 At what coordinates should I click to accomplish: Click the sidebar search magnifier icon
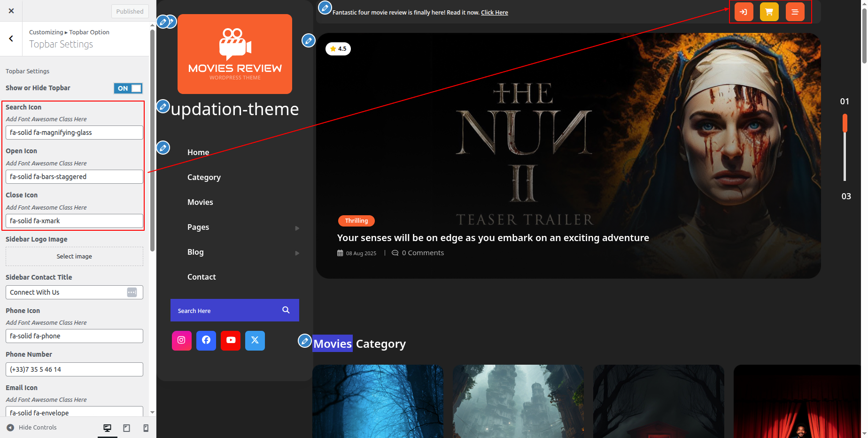point(286,310)
